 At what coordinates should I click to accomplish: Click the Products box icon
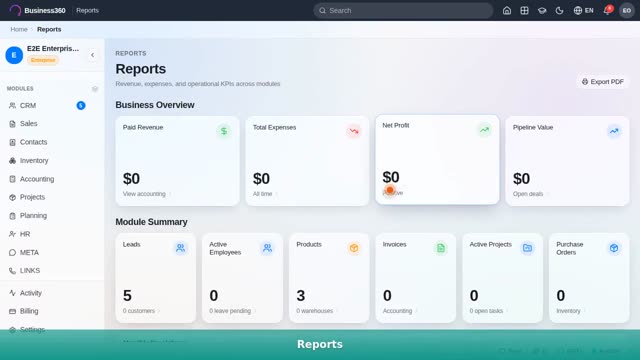click(354, 248)
